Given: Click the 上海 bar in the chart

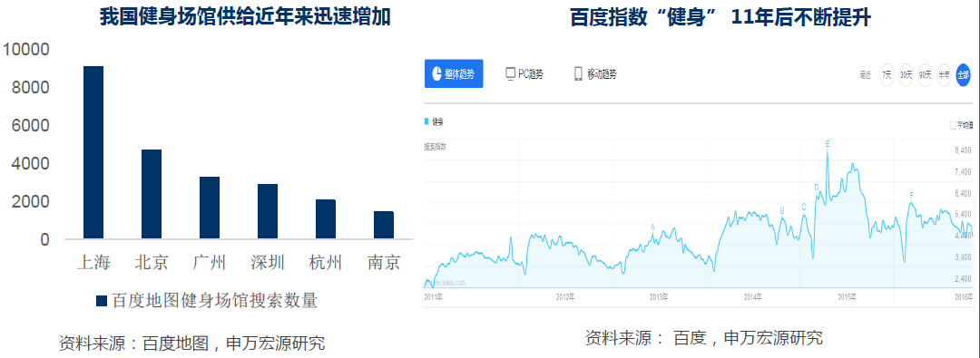Looking at the screenshot, I should tap(93, 152).
